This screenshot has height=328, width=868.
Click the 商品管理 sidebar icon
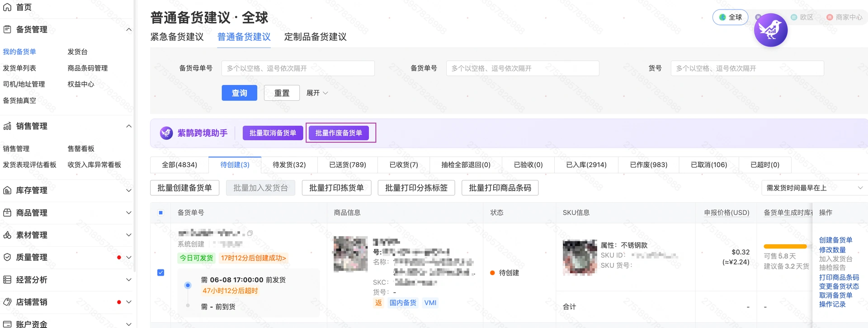pos(7,213)
